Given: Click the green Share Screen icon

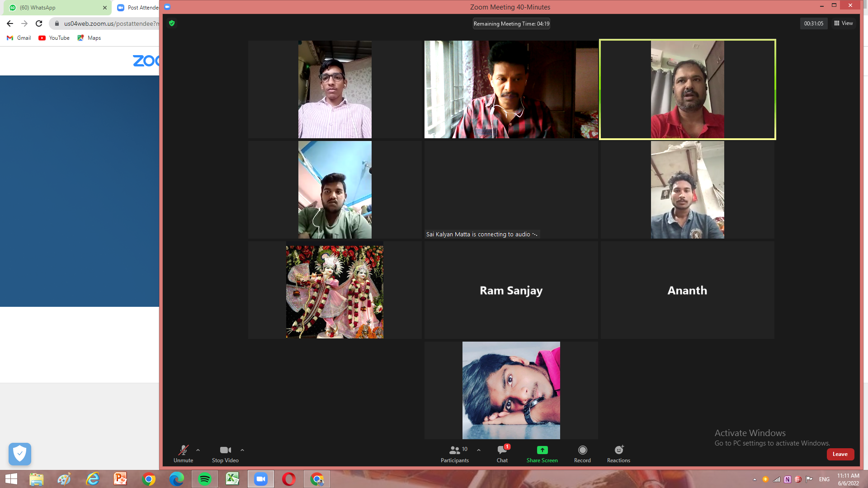Looking at the screenshot, I should pyautogui.click(x=542, y=450).
